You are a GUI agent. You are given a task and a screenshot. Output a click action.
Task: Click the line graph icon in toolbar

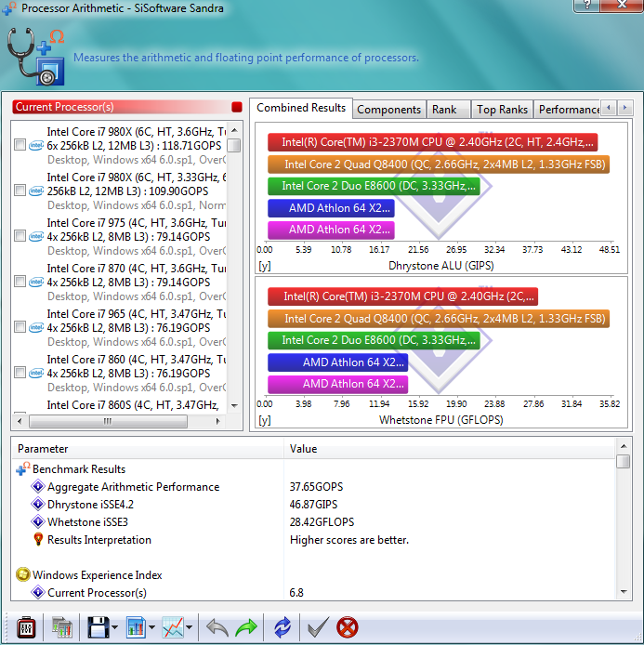(173, 627)
